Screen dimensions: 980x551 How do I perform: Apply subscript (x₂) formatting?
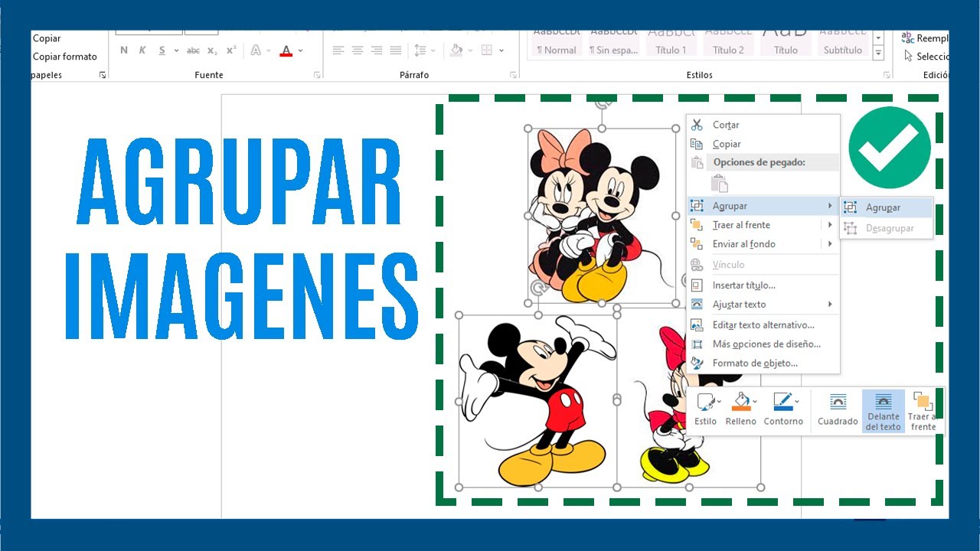212,51
